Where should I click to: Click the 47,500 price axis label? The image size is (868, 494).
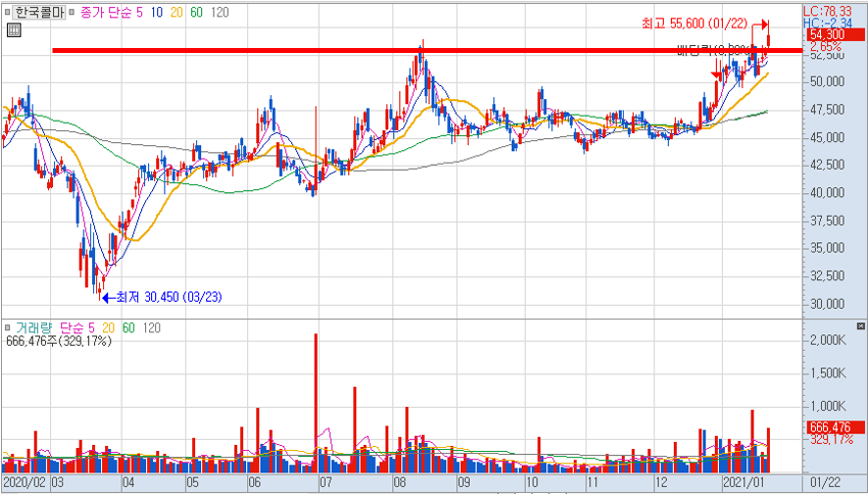point(829,110)
